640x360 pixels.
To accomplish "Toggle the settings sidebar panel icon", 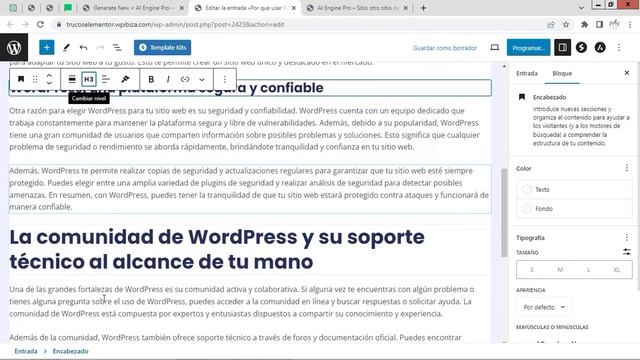I will [x=562, y=47].
